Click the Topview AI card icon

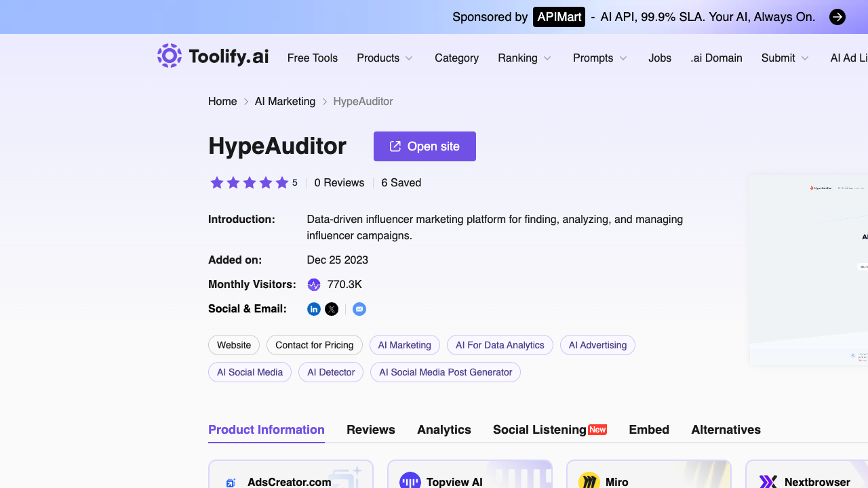(x=410, y=481)
